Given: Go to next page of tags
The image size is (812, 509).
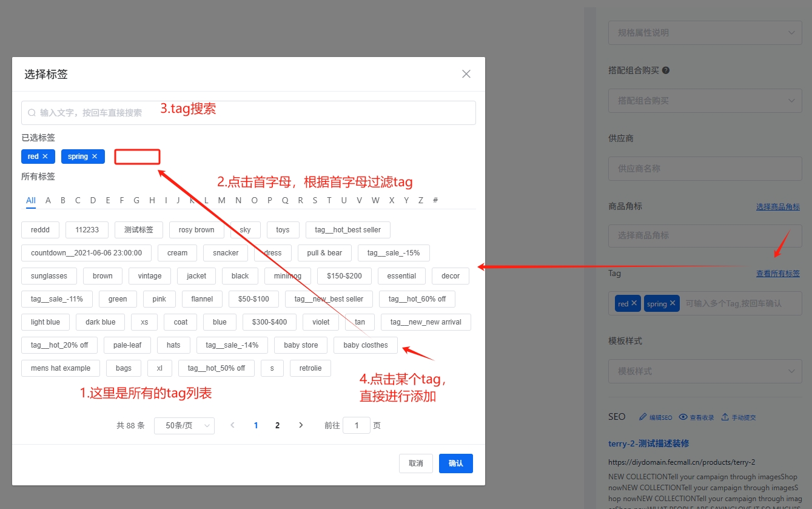Looking at the screenshot, I should [301, 425].
